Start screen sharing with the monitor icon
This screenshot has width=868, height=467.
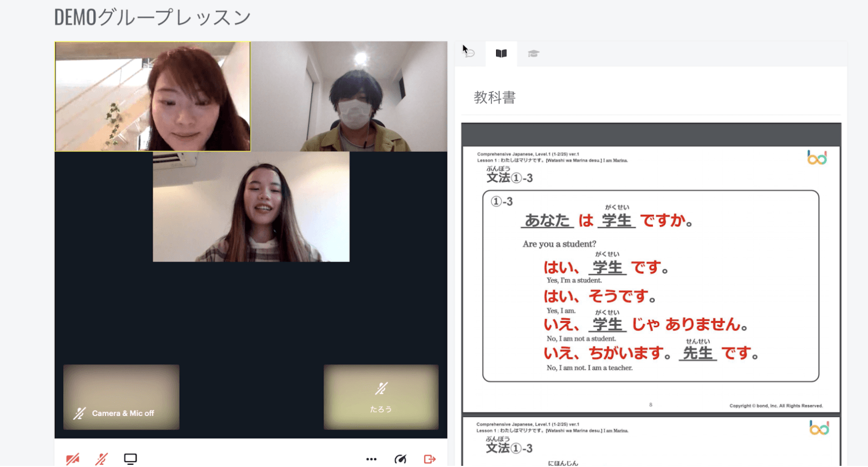[x=130, y=459]
